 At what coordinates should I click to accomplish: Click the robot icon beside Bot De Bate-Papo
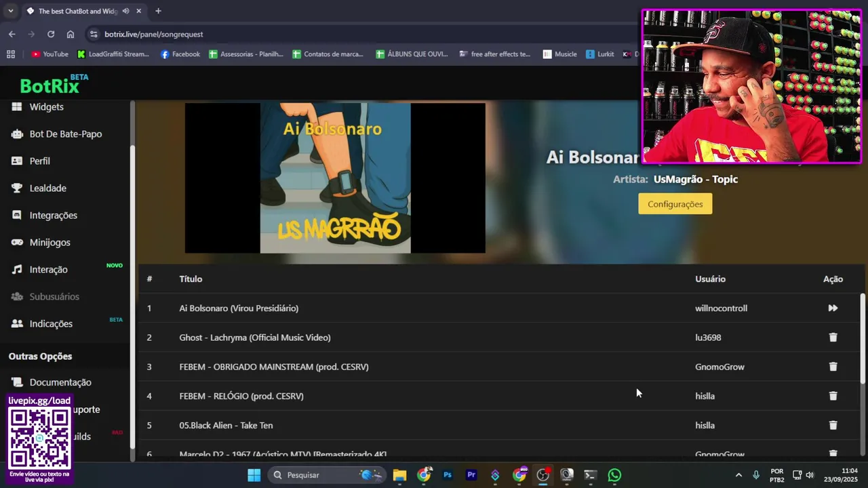tap(16, 134)
